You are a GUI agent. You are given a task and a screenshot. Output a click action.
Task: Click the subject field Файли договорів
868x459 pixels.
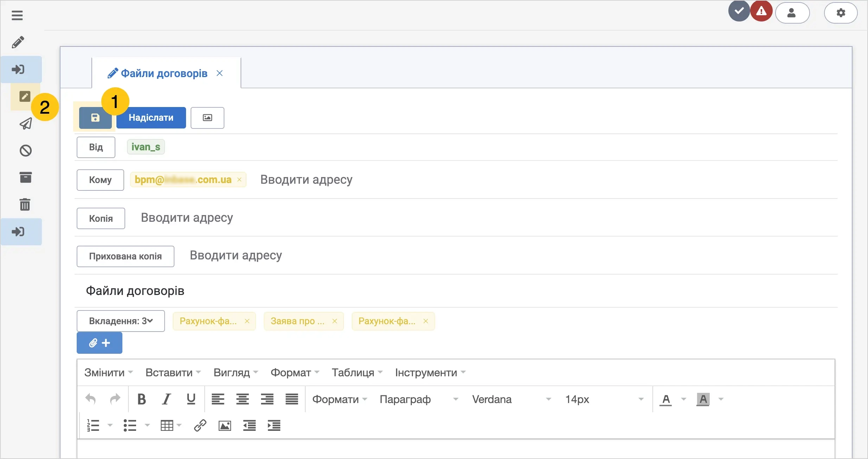click(456, 291)
